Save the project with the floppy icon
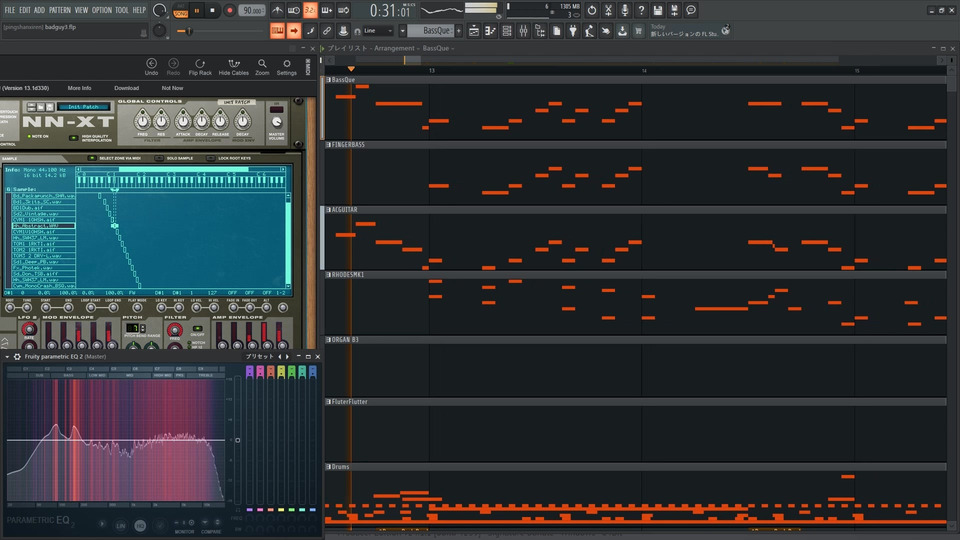 point(658,10)
